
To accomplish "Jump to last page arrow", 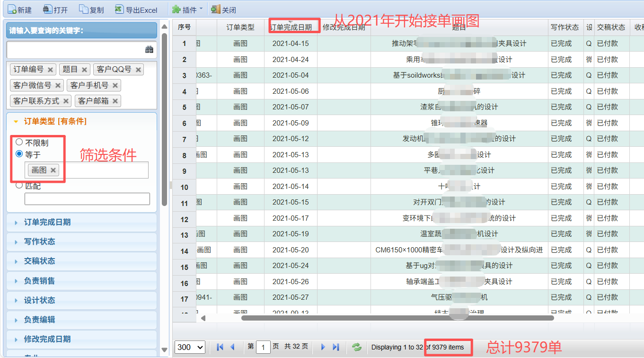I will [x=336, y=347].
